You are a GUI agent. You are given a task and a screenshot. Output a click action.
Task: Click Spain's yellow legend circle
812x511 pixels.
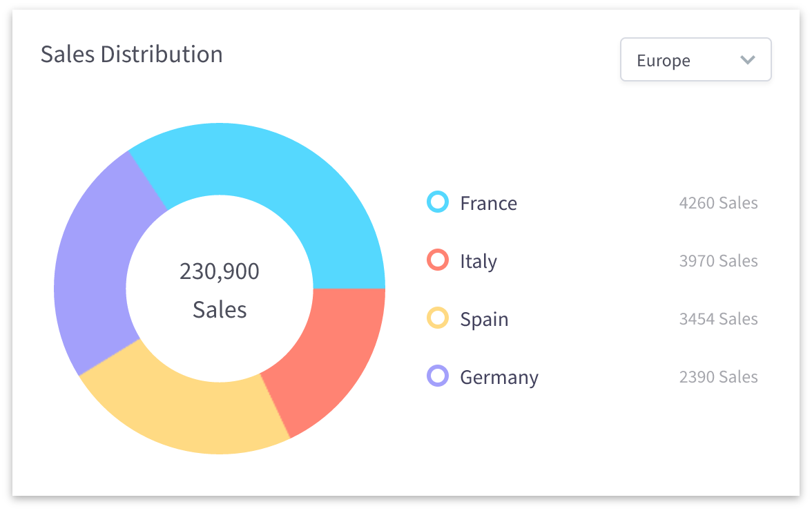click(438, 318)
